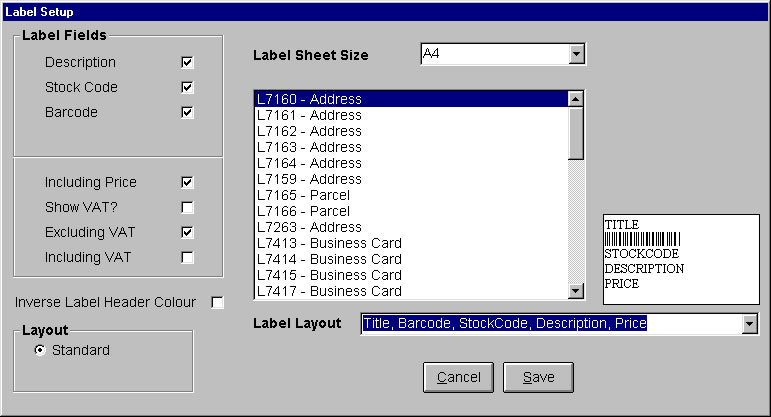Click the Cancel button
This screenshot has height=417, width=771.
(x=458, y=377)
